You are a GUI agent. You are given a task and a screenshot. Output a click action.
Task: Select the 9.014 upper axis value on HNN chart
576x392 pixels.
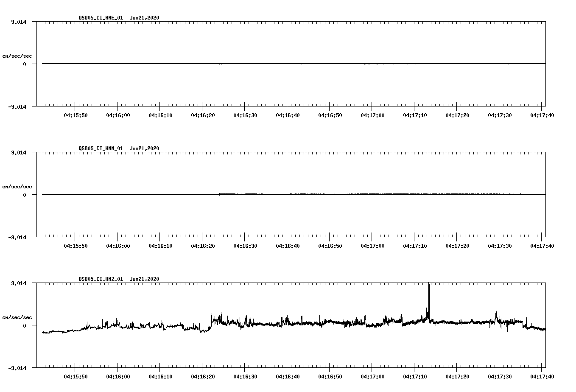point(19,152)
